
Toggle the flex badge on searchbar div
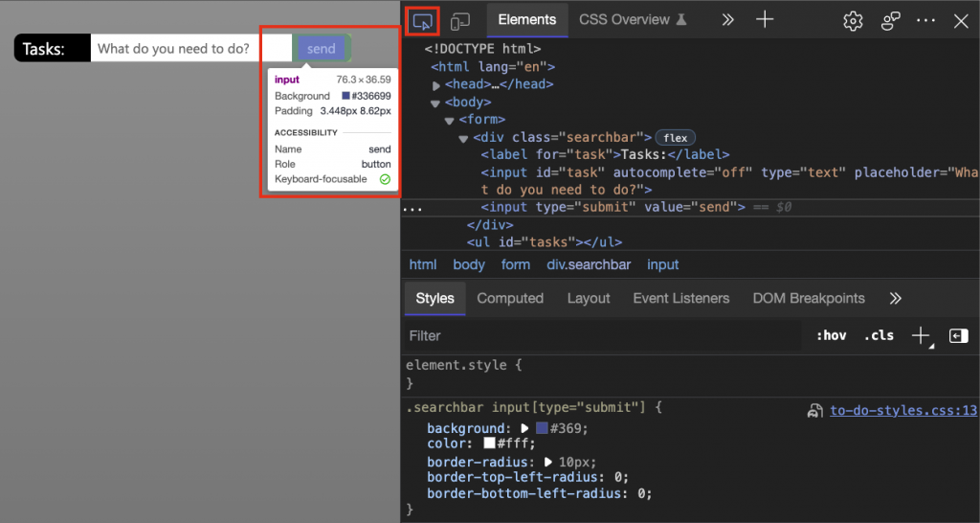click(675, 138)
